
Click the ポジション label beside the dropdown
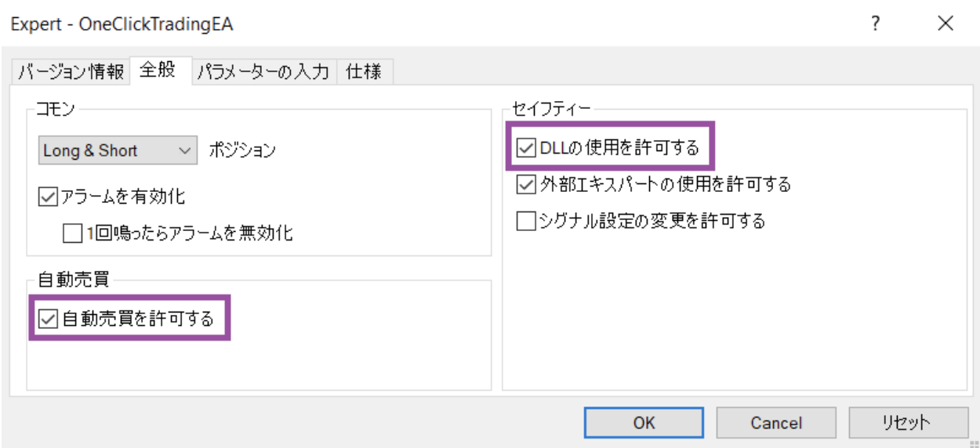click(x=242, y=151)
